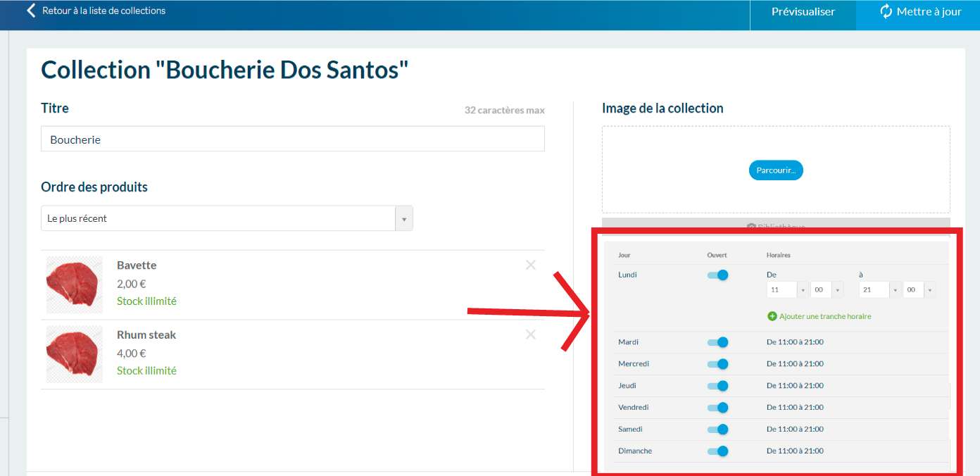Click the green plus icon for adding a time slot

[772, 316]
